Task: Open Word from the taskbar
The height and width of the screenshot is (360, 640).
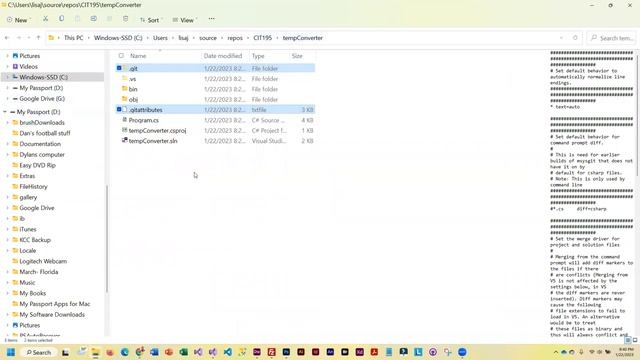Action: coord(154,352)
